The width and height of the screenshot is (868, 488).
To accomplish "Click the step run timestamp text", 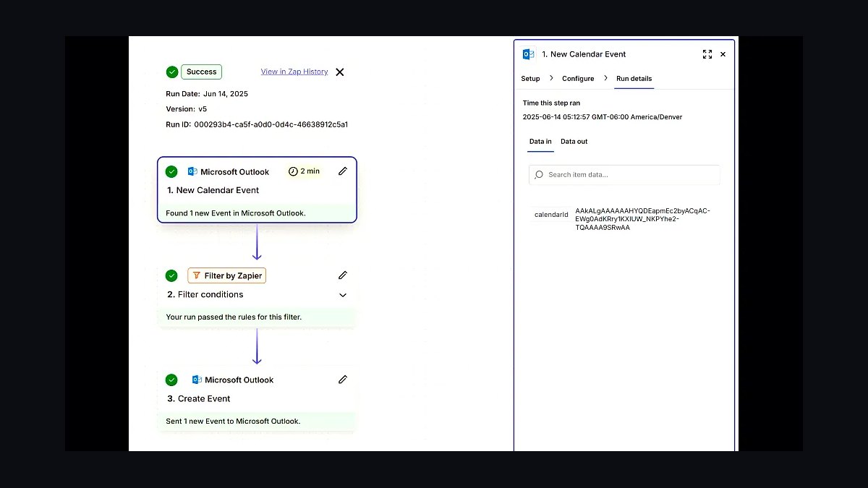I will coord(603,117).
